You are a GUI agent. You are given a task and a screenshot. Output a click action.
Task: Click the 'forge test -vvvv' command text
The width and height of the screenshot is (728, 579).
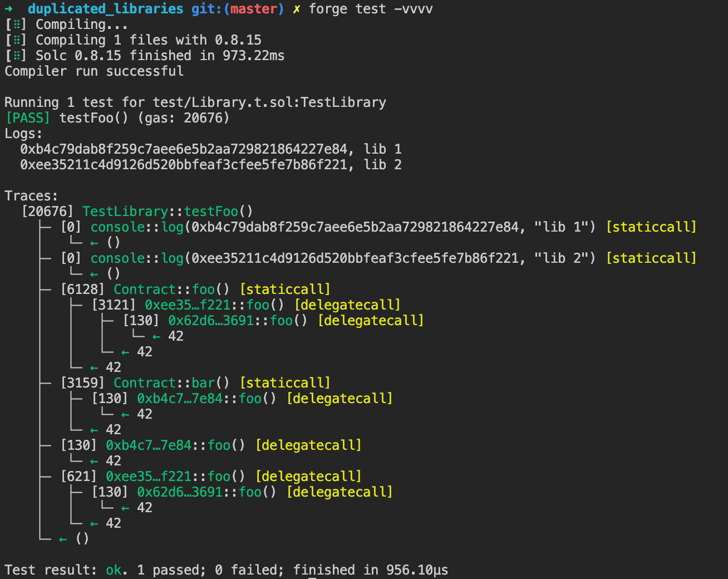point(371,9)
